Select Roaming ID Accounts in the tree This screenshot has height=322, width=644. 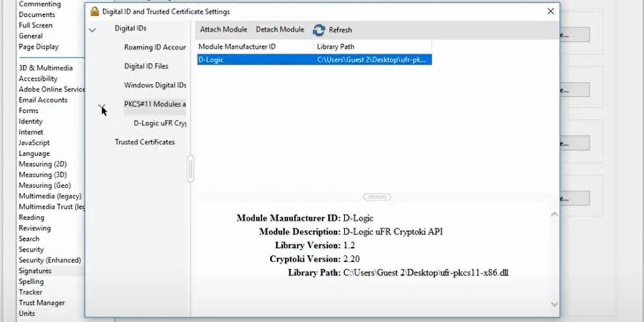click(x=155, y=47)
